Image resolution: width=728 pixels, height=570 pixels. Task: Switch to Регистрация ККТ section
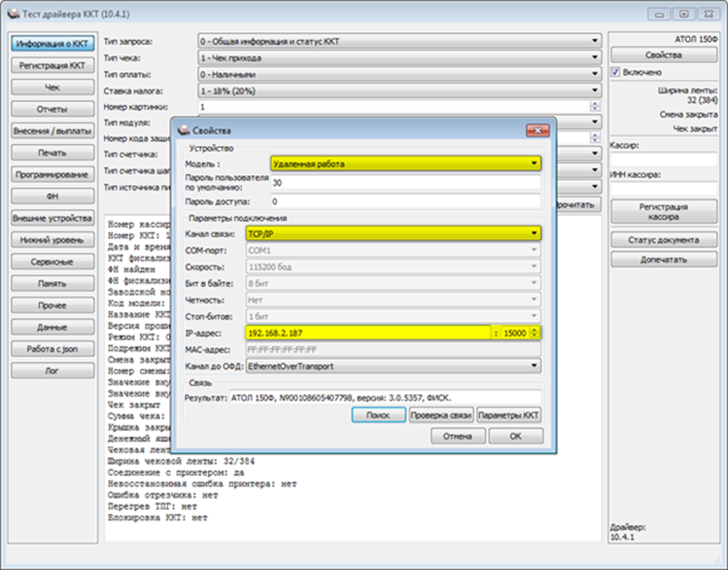coord(52,65)
